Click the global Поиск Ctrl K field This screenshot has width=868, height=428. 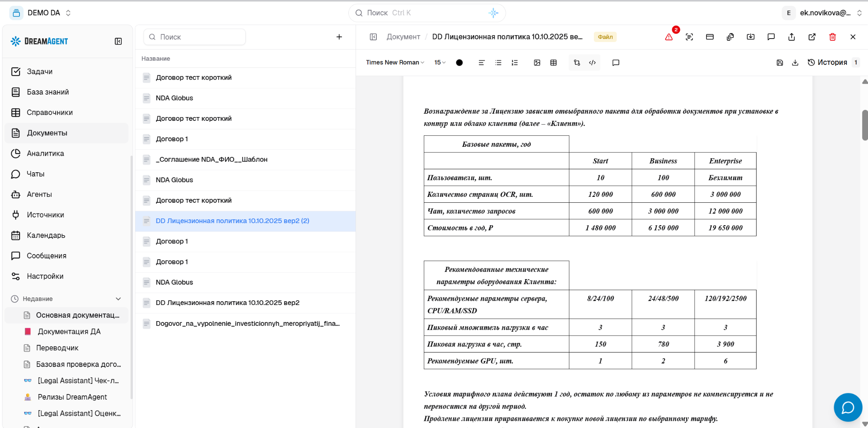coord(427,13)
